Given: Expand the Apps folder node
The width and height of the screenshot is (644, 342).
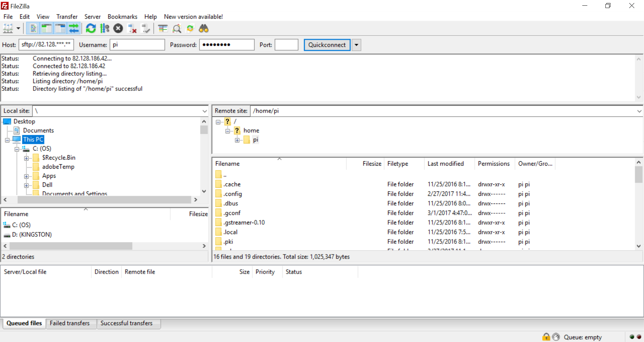Looking at the screenshot, I should pos(26,176).
